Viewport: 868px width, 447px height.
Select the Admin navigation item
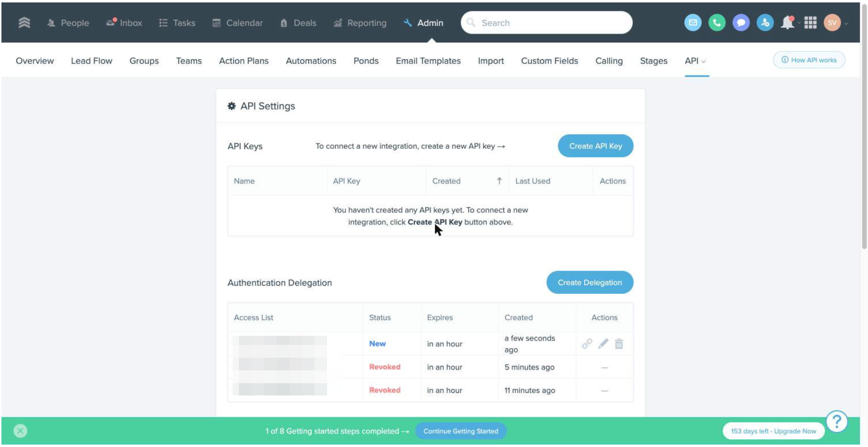pos(423,23)
